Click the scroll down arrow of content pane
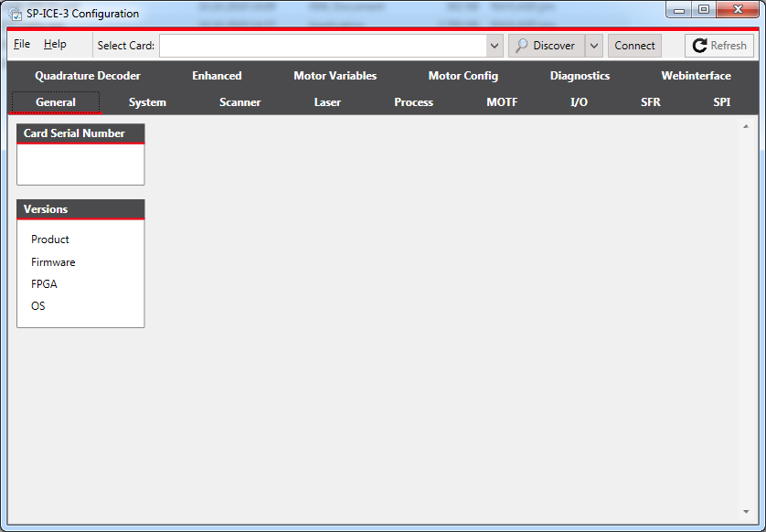This screenshot has width=766, height=532. click(x=746, y=512)
